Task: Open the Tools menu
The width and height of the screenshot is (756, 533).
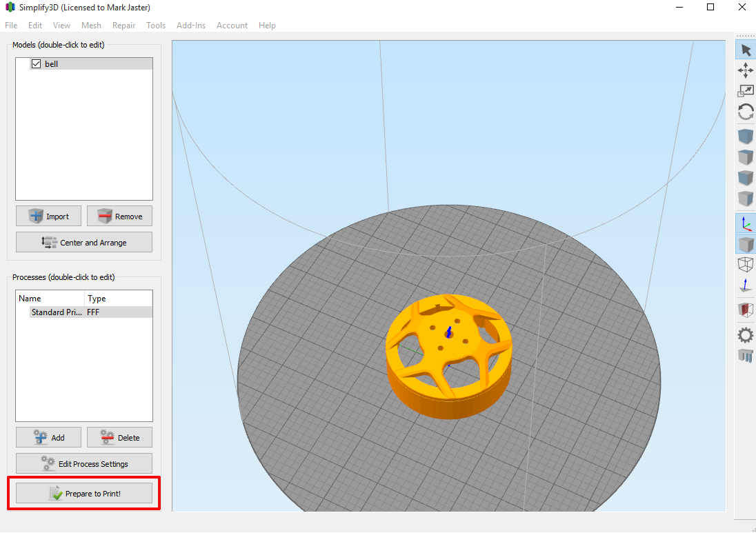Action: click(x=156, y=26)
